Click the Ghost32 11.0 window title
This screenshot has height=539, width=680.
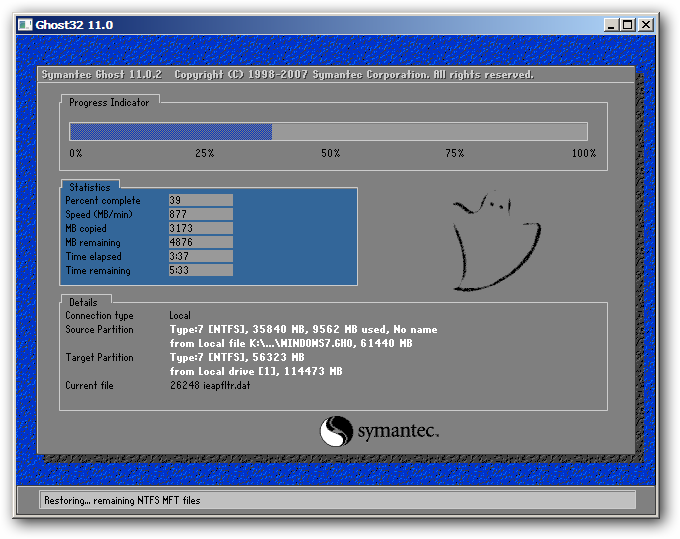click(x=74, y=25)
